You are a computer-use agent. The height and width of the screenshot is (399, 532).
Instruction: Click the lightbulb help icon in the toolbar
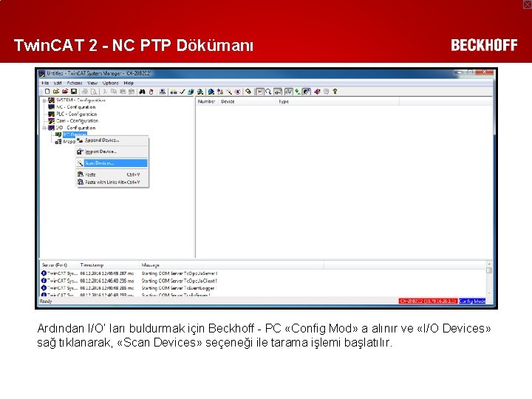[x=335, y=92]
